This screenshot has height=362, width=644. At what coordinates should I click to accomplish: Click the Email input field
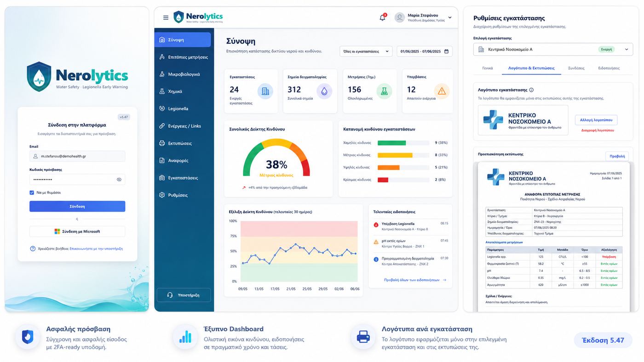(77, 156)
